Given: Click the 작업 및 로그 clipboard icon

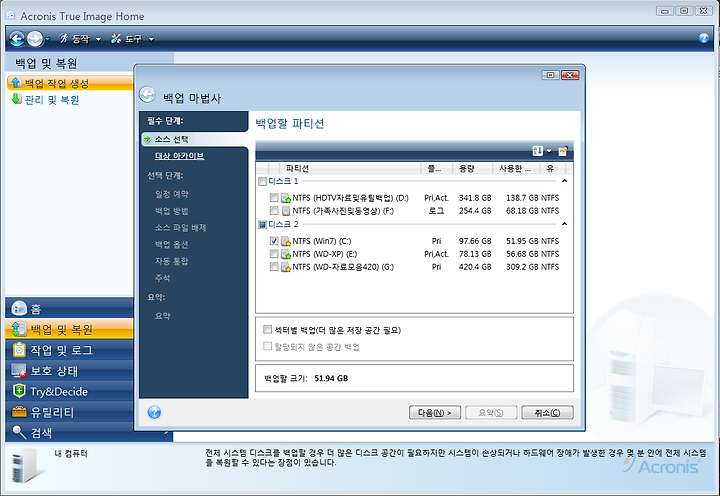Looking at the screenshot, I should coord(19,350).
